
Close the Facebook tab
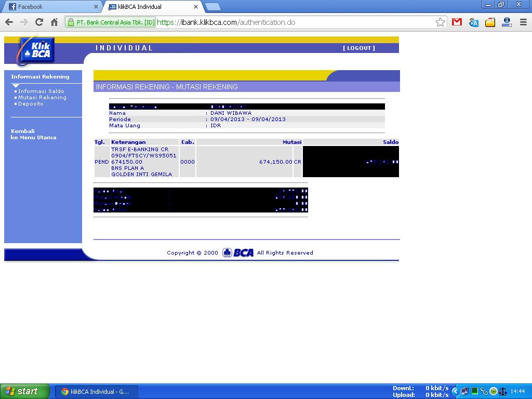[x=96, y=7]
